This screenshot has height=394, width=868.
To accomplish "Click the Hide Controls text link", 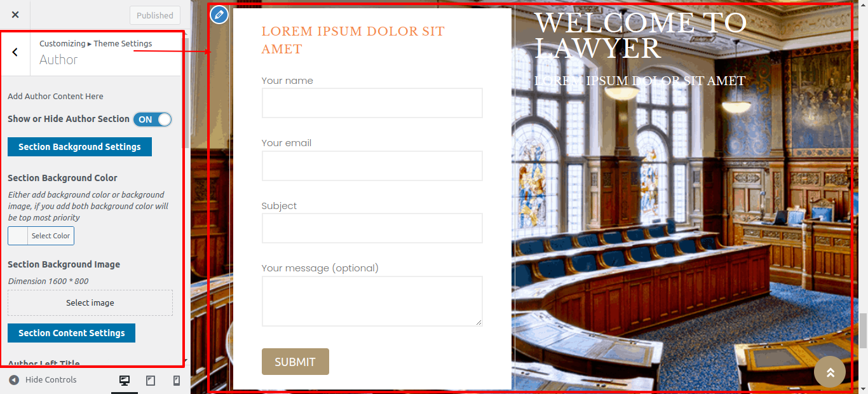I will [x=51, y=380].
